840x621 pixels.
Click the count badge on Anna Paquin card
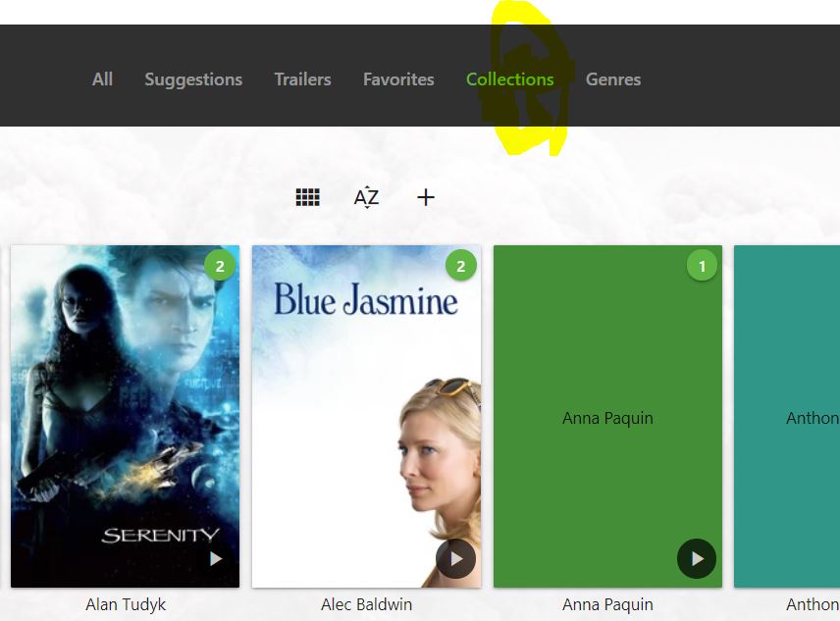click(x=702, y=266)
